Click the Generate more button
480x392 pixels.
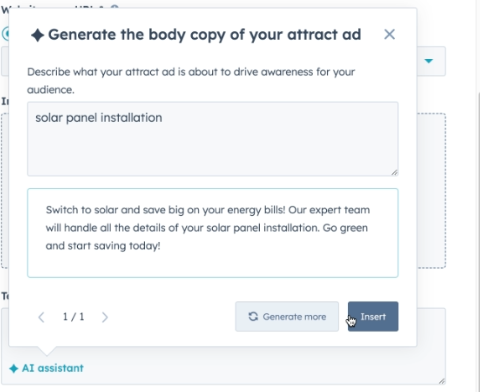[287, 317]
